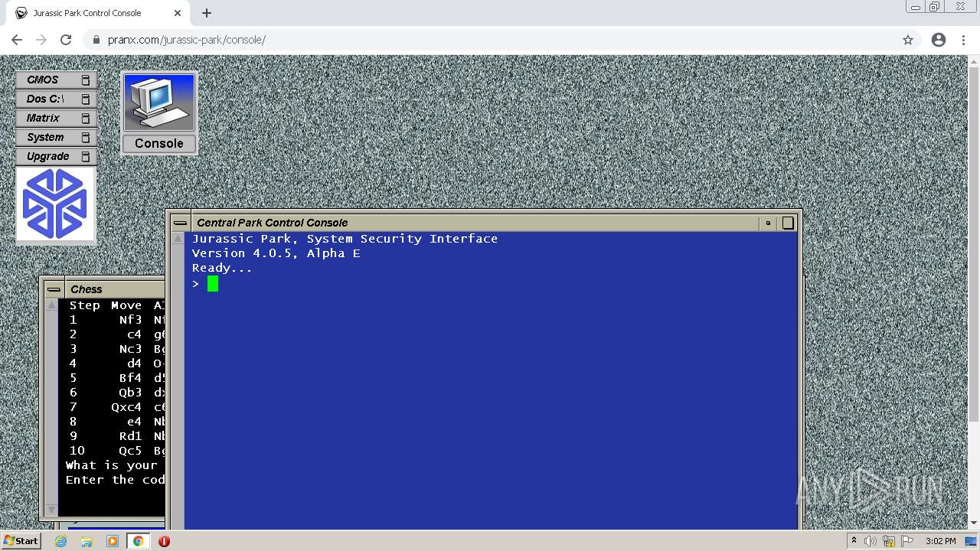This screenshot has width=980, height=551.
Task: Click the 'Enter the cod' line in Chess
Action: [x=115, y=480]
